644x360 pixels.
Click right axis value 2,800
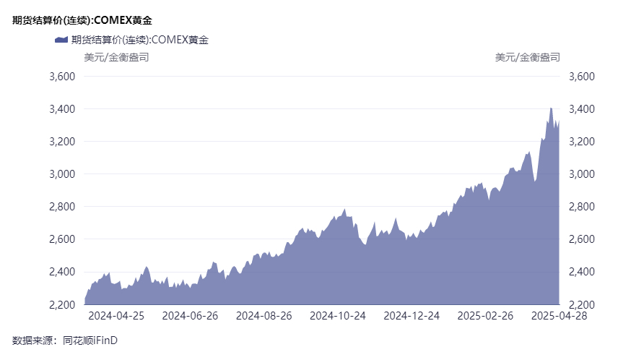(582, 207)
